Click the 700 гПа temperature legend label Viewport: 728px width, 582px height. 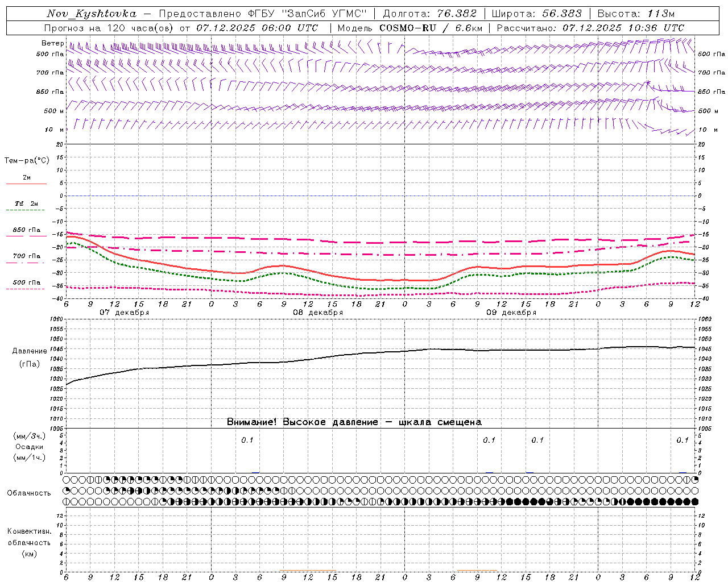[x=27, y=256]
